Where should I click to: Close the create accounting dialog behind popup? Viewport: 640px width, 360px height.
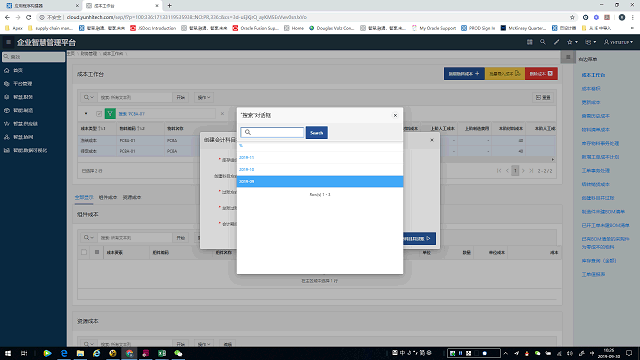pos(432,140)
